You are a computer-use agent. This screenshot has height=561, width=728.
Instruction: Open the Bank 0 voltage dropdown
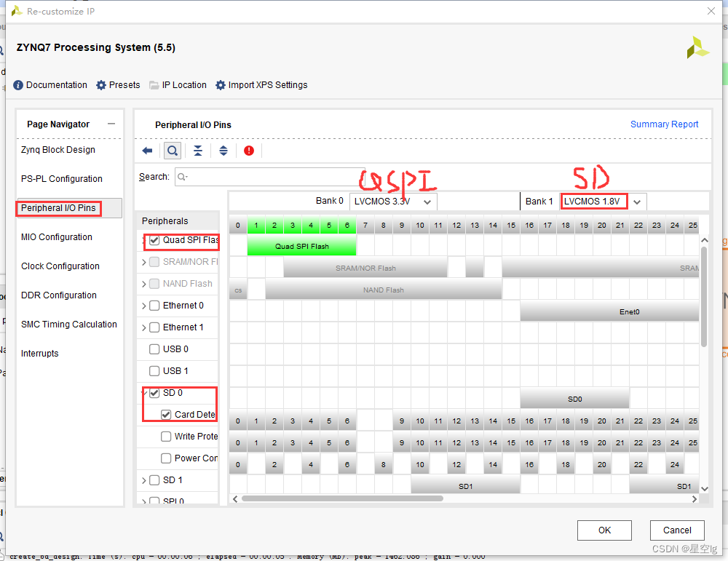coord(393,202)
